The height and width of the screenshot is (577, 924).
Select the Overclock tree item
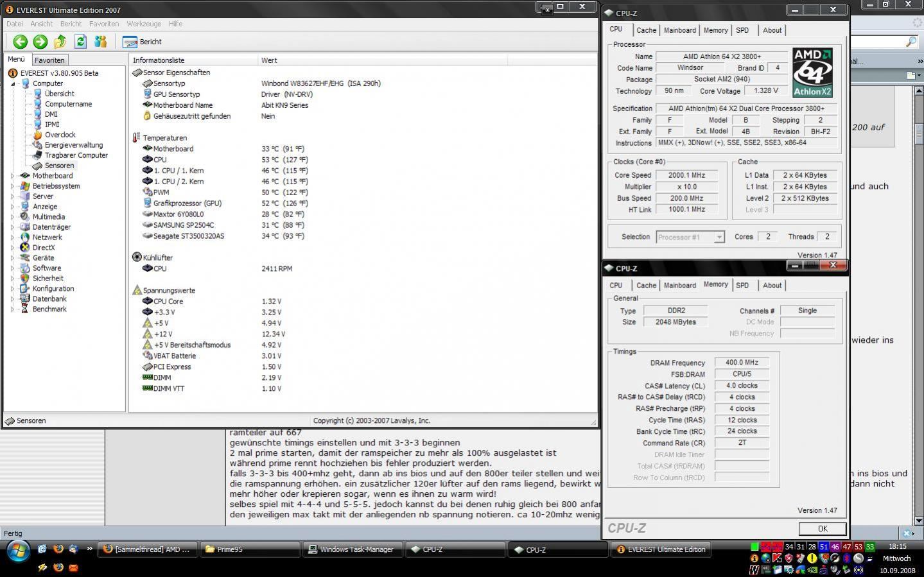click(60, 135)
